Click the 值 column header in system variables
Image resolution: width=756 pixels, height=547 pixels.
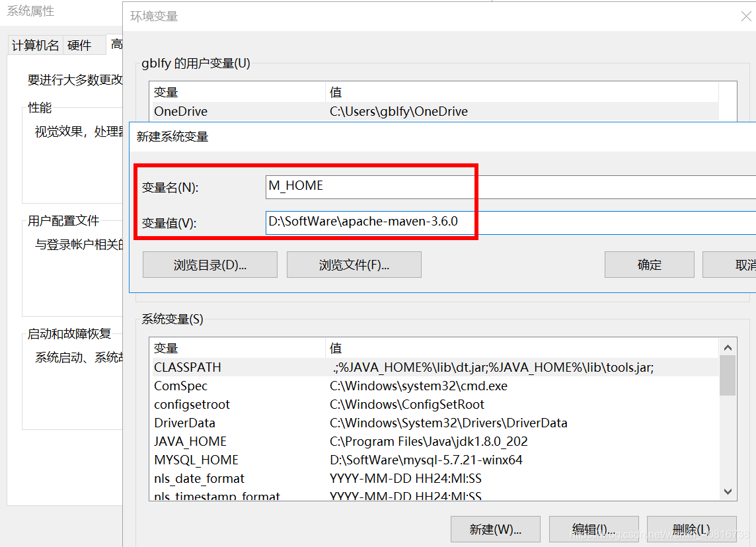coord(522,348)
